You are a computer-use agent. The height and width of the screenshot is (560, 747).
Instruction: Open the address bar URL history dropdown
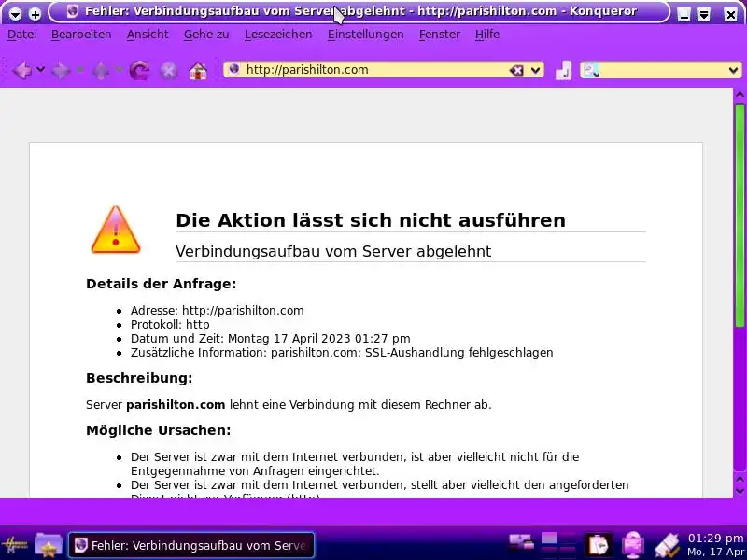coord(535,71)
